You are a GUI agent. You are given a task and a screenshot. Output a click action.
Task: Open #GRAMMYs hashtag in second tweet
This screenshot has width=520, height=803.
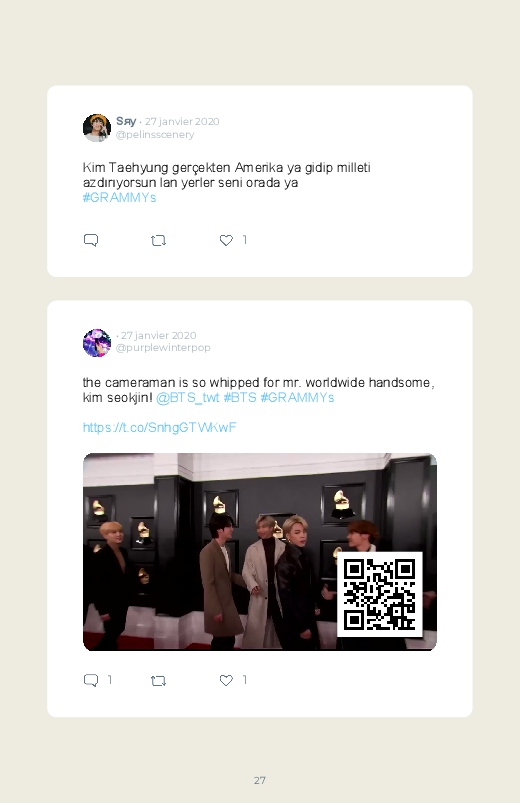[x=297, y=397]
